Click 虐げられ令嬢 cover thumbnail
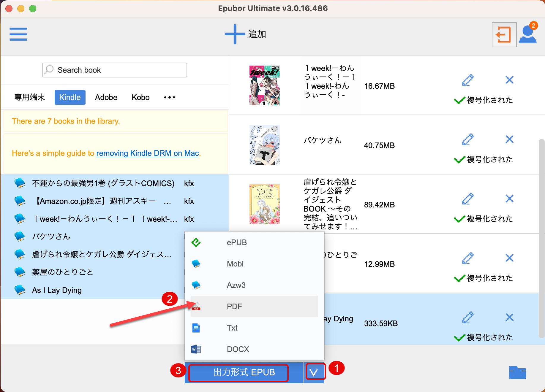Image resolution: width=545 pixels, height=392 pixels. pos(264,204)
